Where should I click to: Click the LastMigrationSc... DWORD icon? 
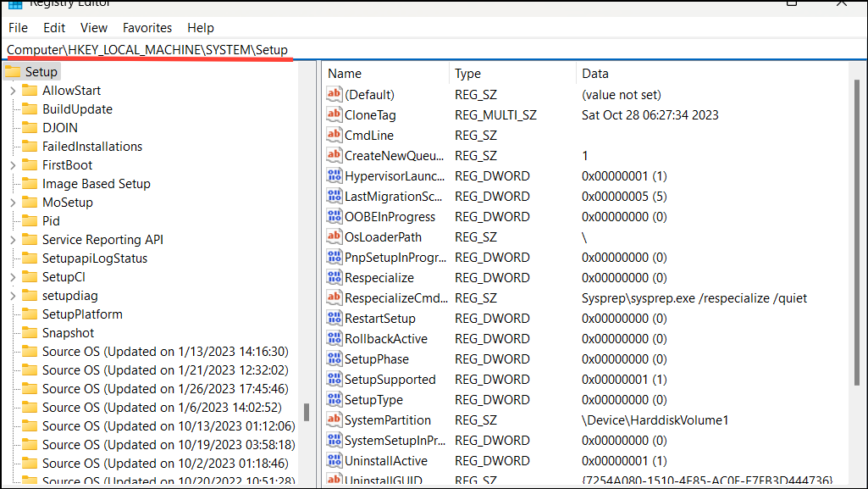334,196
